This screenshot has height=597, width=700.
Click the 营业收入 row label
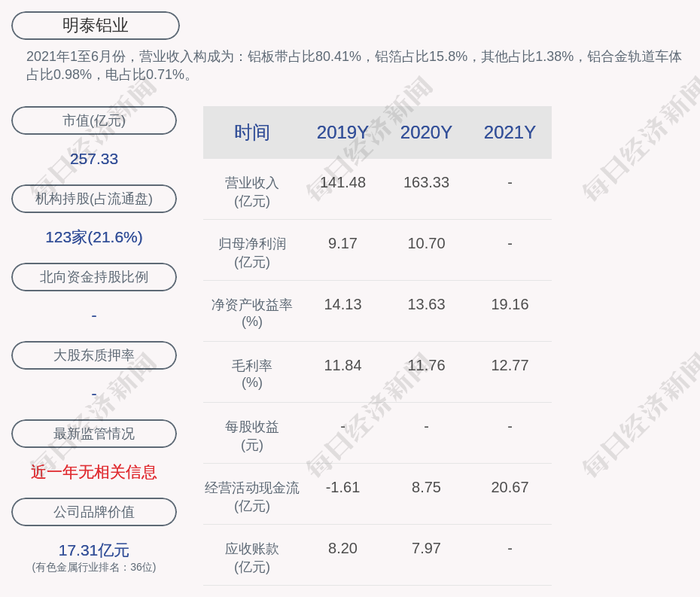pyautogui.click(x=251, y=183)
